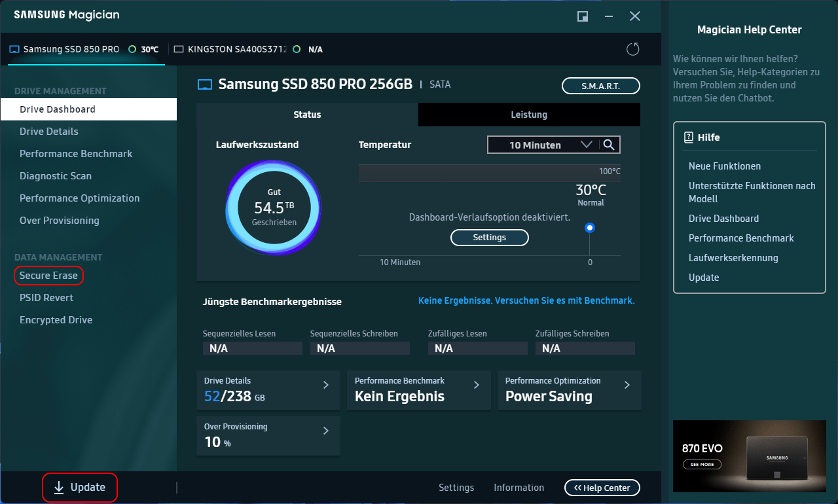Image resolution: width=838 pixels, height=504 pixels.
Task: Click the 30°C Normal temperature reading
Action: pos(591,194)
